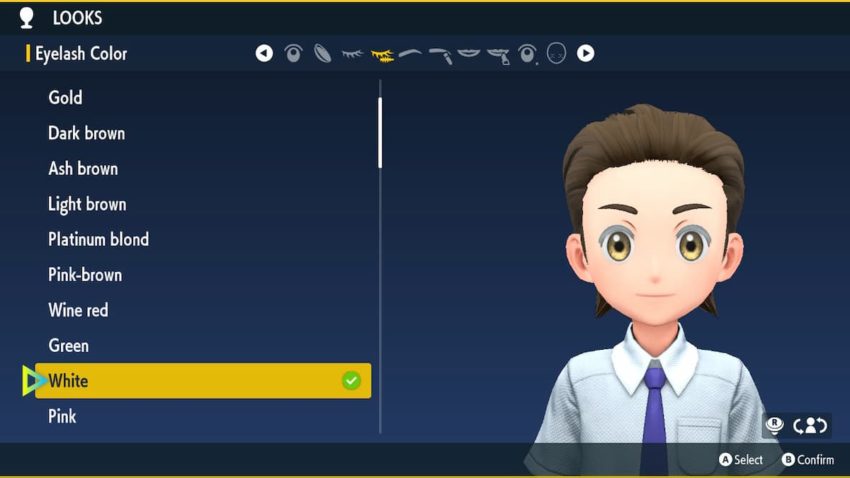Open the mouth shape category icon

pyautogui.click(x=469, y=53)
